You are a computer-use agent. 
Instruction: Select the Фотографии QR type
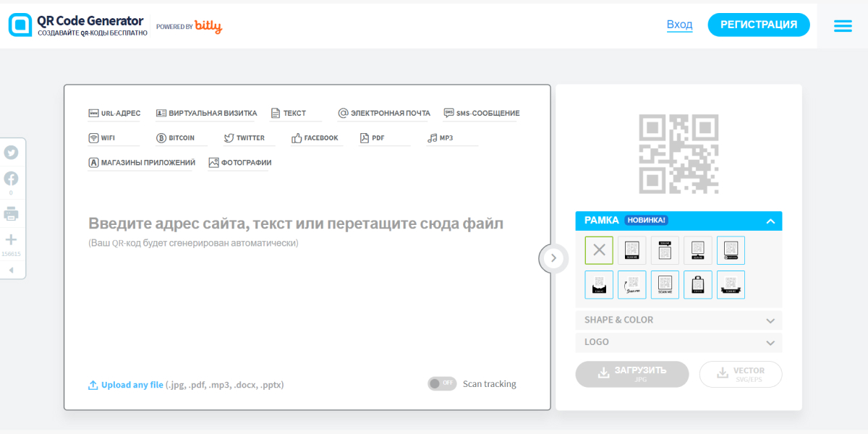click(x=240, y=163)
